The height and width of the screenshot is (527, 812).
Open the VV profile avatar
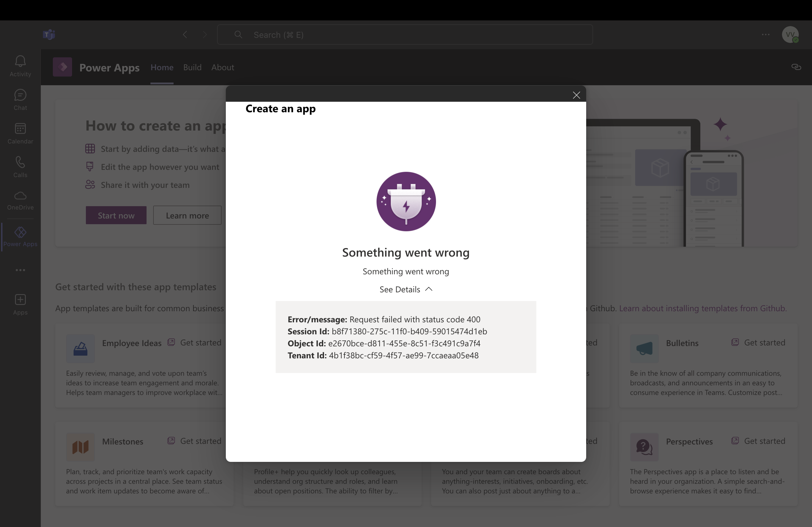coord(790,35)
